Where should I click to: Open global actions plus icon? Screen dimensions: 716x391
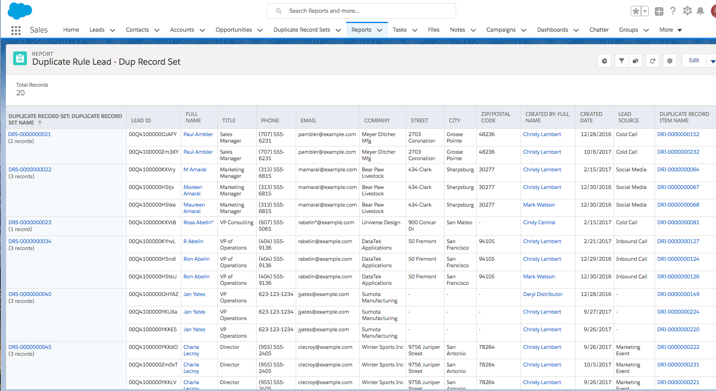click(x=659, y=11)
